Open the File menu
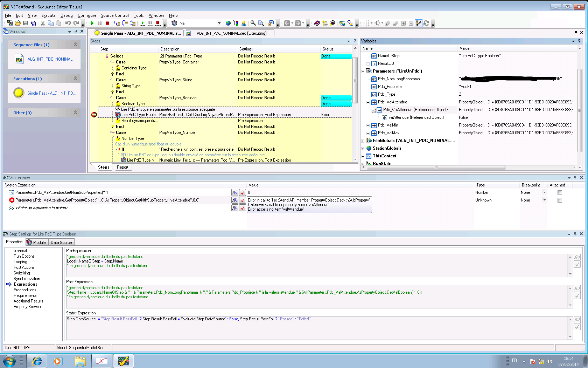 8,15
